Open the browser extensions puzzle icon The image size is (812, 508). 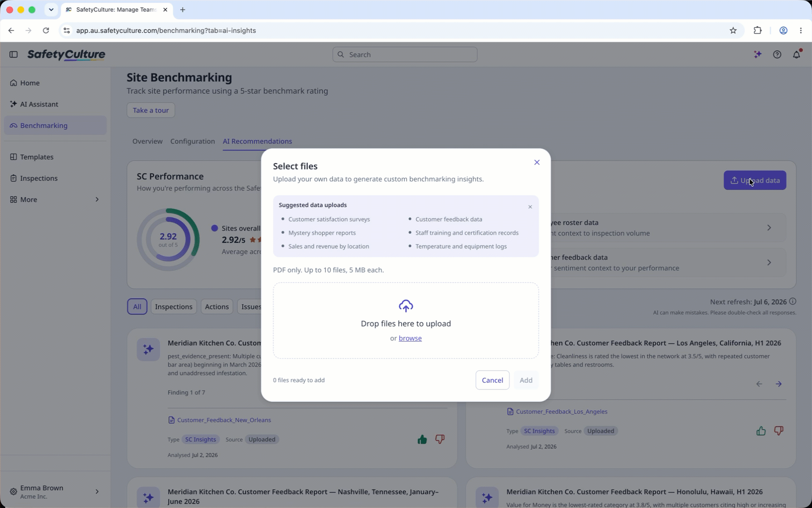coord(757,30)
